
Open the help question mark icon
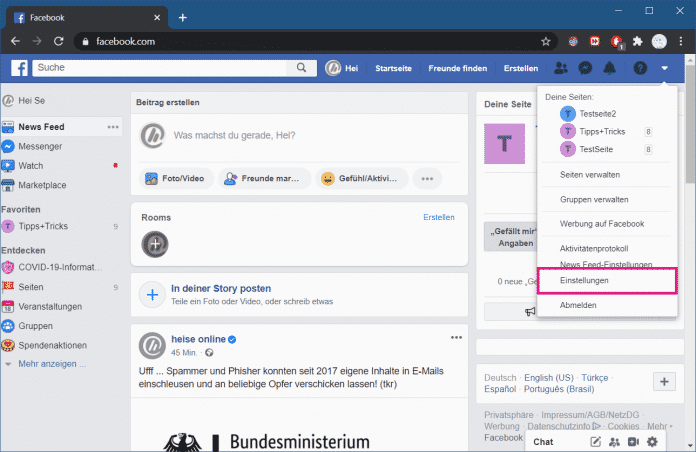(x=640, y=68)
